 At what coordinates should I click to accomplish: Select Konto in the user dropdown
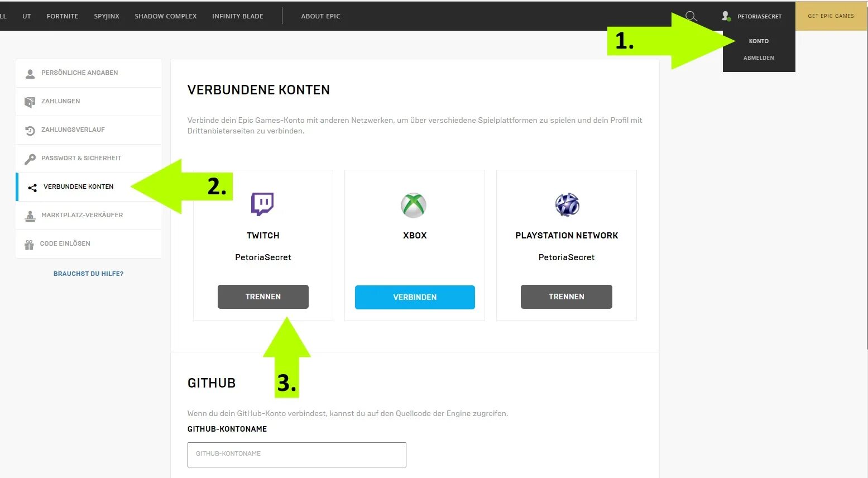[x=759, y=41]
